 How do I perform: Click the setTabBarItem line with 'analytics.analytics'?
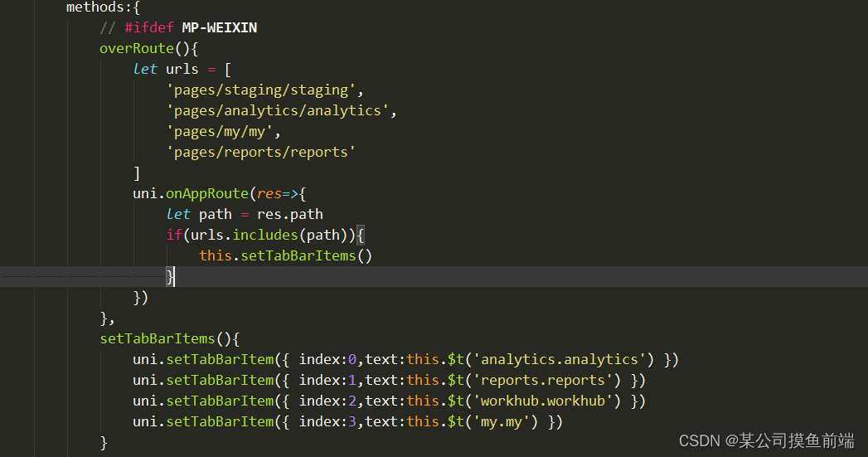[x=405, y=359]
